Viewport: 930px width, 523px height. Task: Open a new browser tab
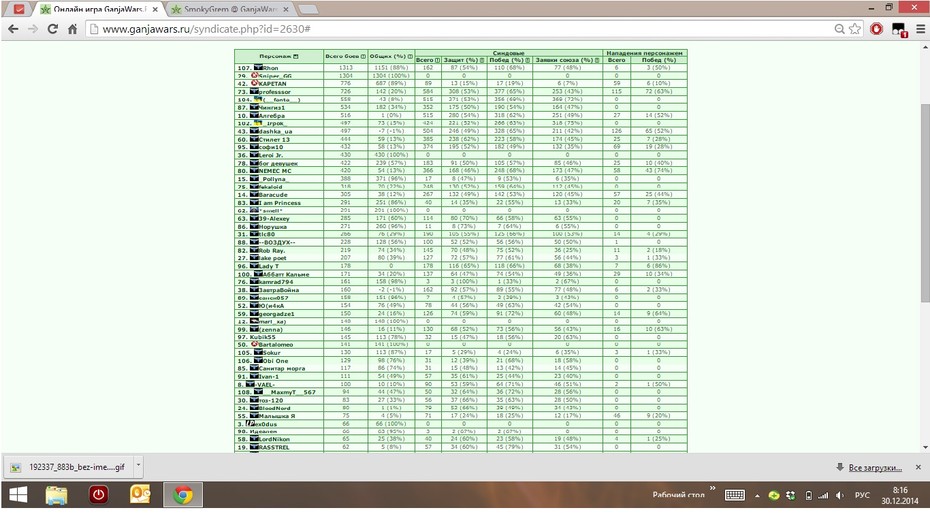point(308,9)
